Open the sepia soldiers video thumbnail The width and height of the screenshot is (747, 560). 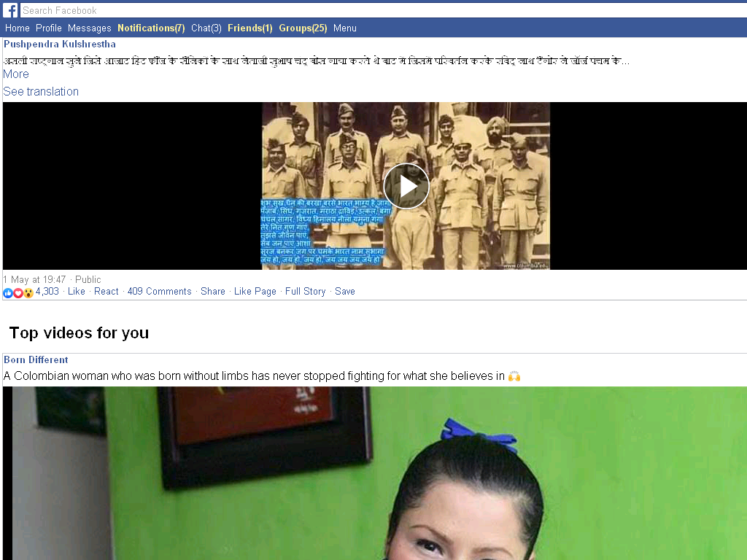point(406,186)
